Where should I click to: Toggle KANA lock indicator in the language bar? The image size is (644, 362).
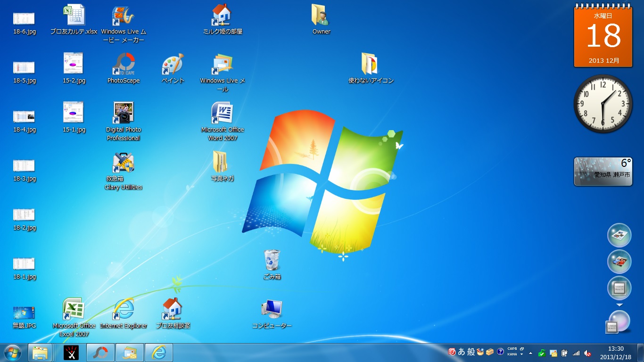[512, 354]
